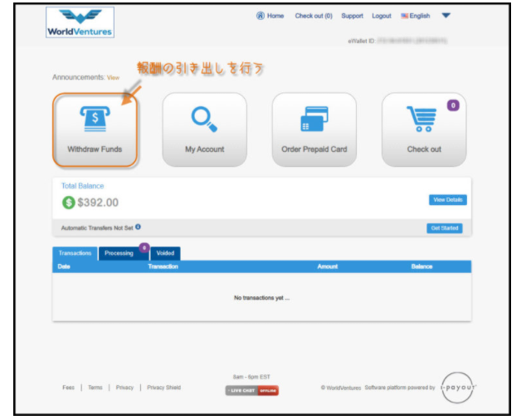The height and width of the screenshot is (420, 521).
Task: Open the Terms footer link
Action: point(95,388)
